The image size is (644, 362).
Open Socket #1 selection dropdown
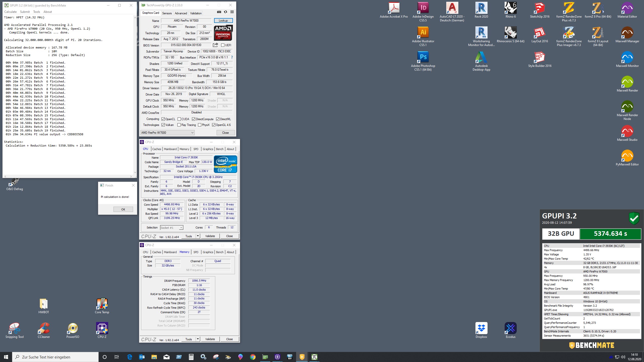tap(172, 228)
